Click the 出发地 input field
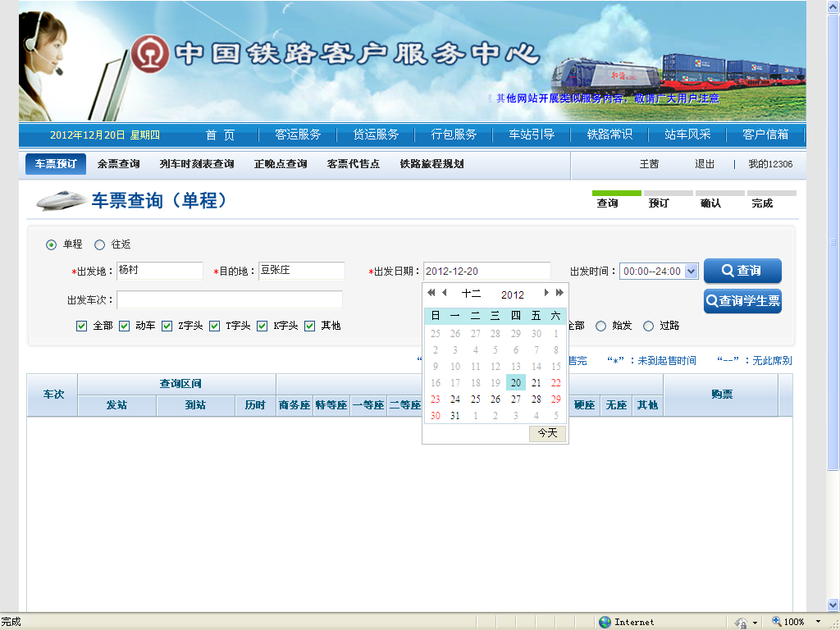840x630 pixels. 160,271
